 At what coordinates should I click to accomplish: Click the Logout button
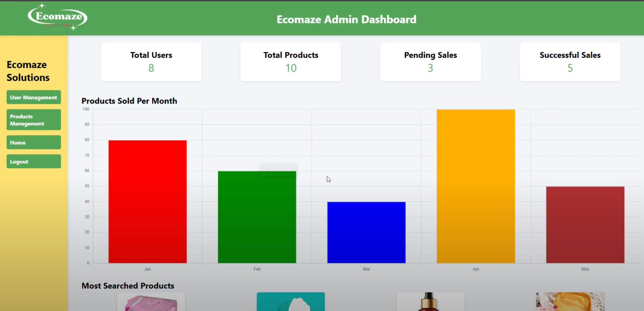(x=34, y=161)
